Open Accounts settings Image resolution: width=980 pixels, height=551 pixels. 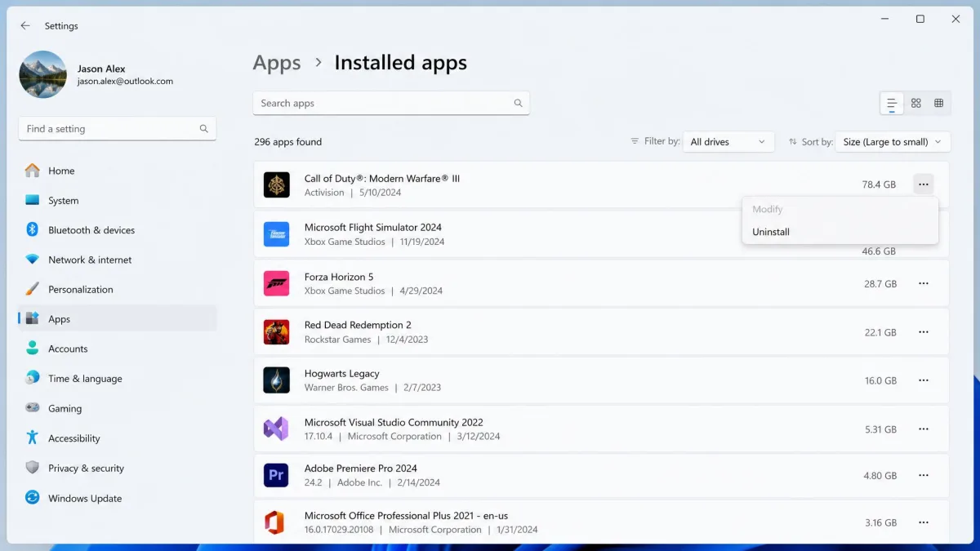pyautogui.click(x=118, y=349)
